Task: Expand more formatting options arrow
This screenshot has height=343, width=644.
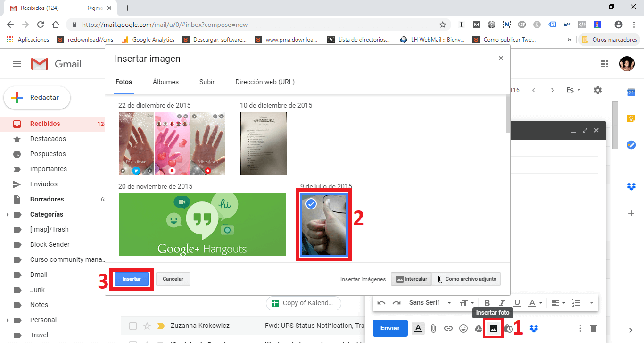Action: (591, 303)
